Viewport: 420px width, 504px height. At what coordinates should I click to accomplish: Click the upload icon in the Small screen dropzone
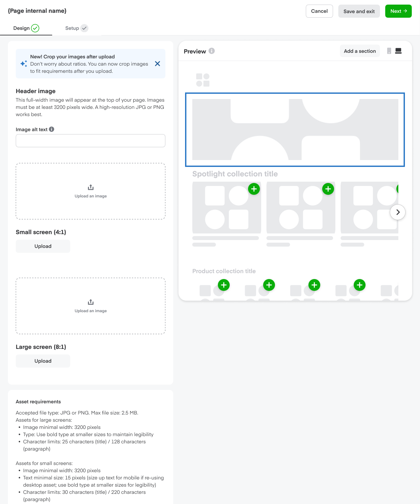91,187
